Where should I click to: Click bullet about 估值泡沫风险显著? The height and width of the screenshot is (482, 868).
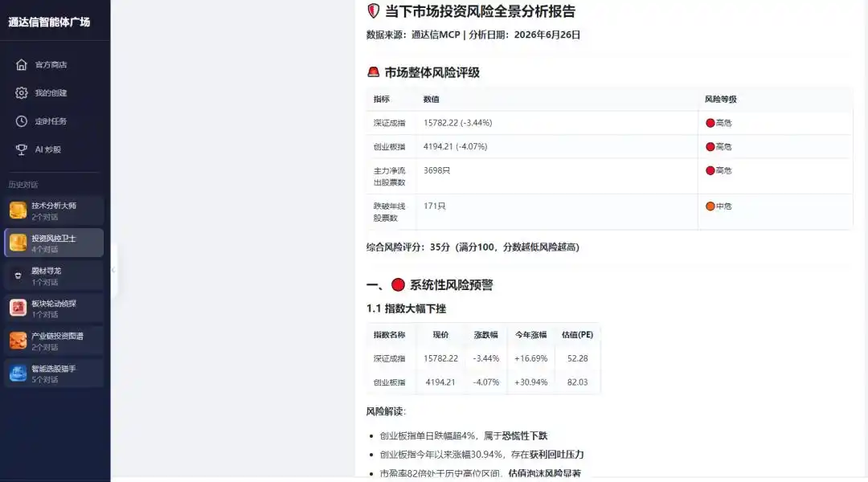[x=480, y=473]
